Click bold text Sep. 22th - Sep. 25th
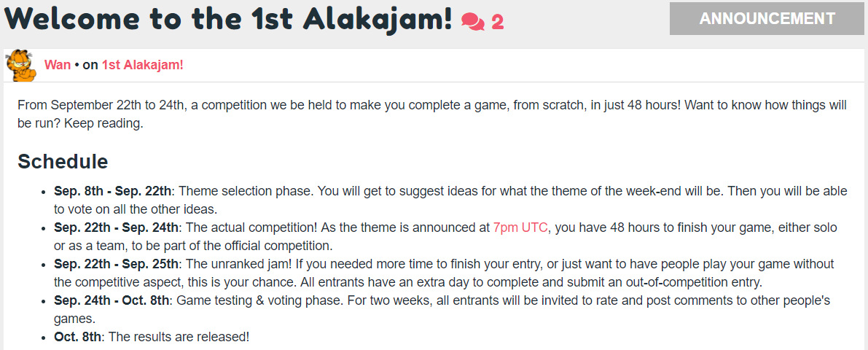 [117, 264]
